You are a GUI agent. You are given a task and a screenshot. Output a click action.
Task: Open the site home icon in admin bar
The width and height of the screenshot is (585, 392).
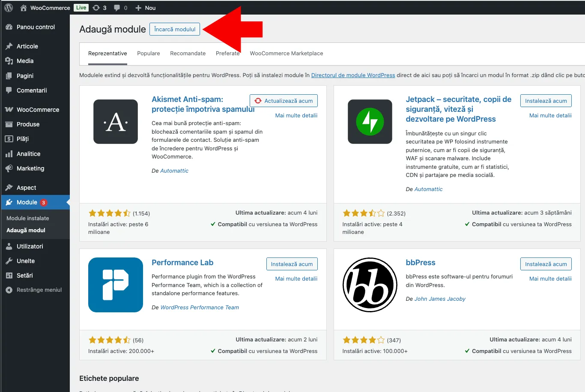24,8
